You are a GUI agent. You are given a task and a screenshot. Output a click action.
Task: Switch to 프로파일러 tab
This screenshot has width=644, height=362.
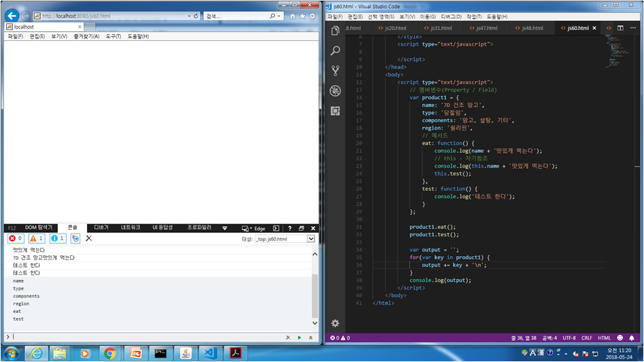click(x=199, y=228)
